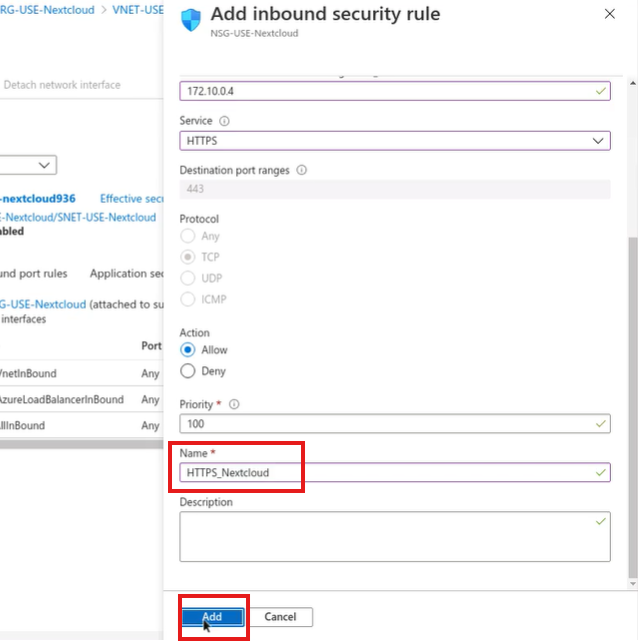Select the AzureLoadBalancerInBound rule row
638x642 pixels.
(81, 400)
